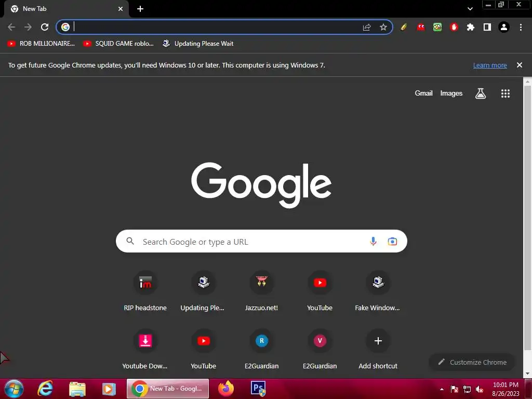This screenshot has height=399, width=532.
Task: Select Chrome New Tab taskbar button
Action: [168, 389]
